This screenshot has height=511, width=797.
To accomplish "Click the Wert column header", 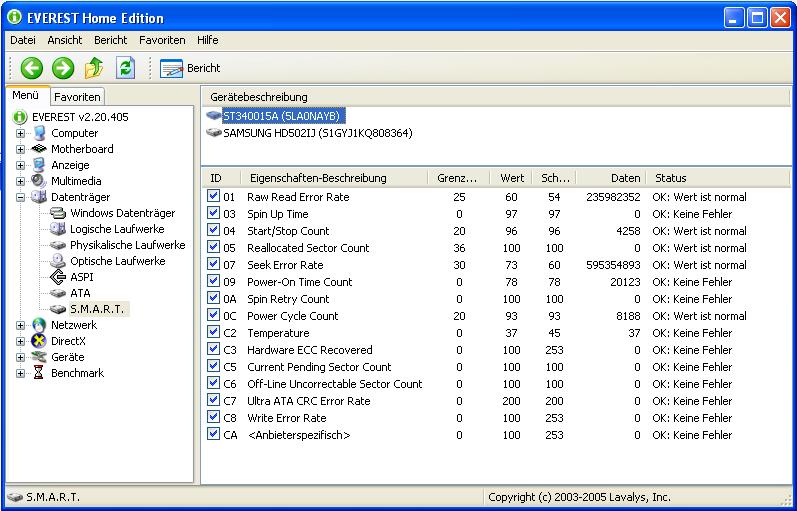I will click(x=510, y=178).
